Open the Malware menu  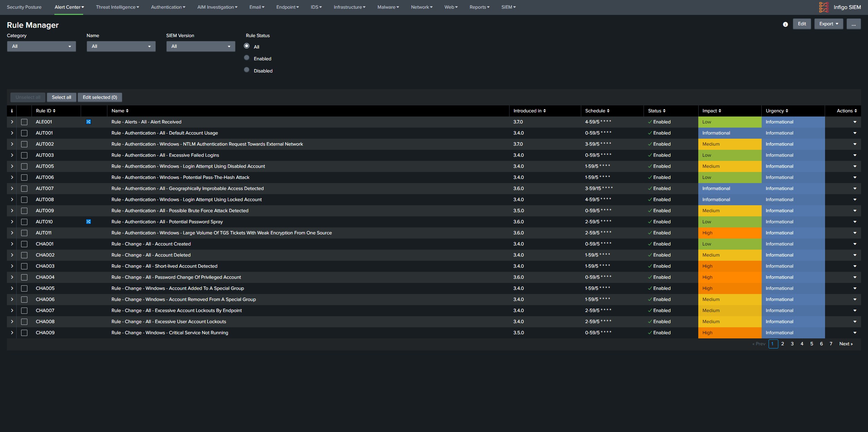[388, 7]
